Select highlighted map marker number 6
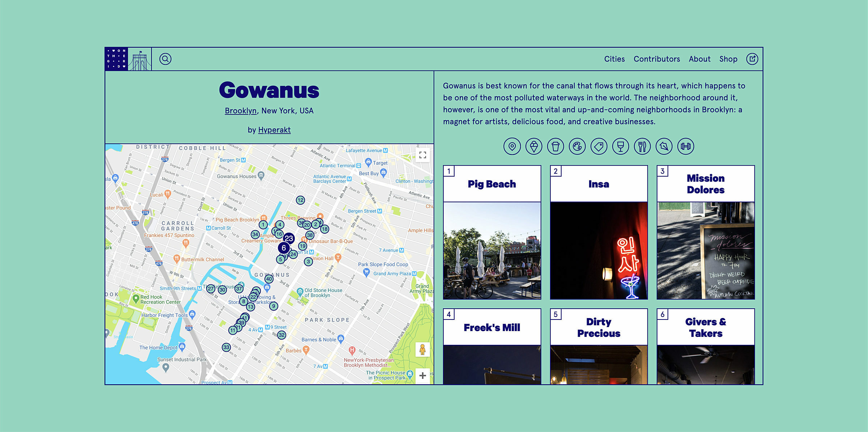The image size is (868, 432). click(284, 248)
